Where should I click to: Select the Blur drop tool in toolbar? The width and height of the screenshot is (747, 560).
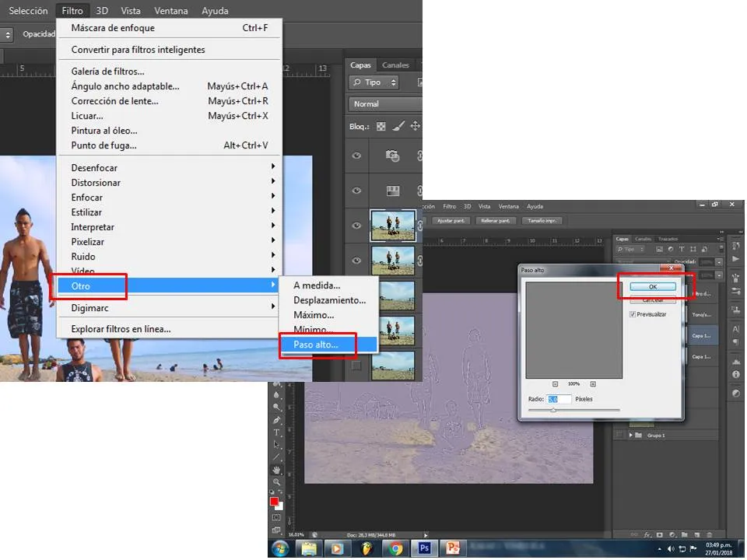(276, 395)
